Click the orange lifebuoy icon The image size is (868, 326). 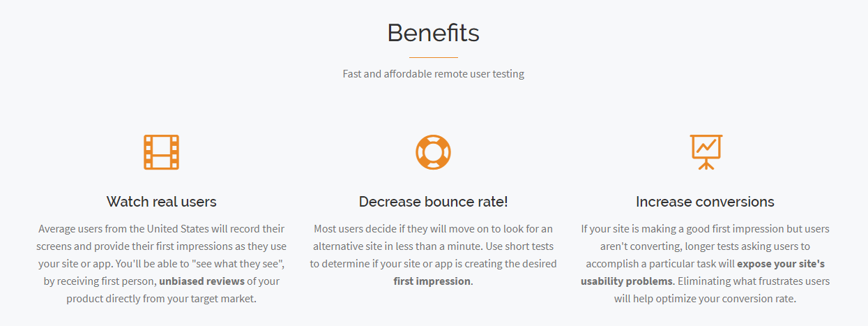coord(433,152)
